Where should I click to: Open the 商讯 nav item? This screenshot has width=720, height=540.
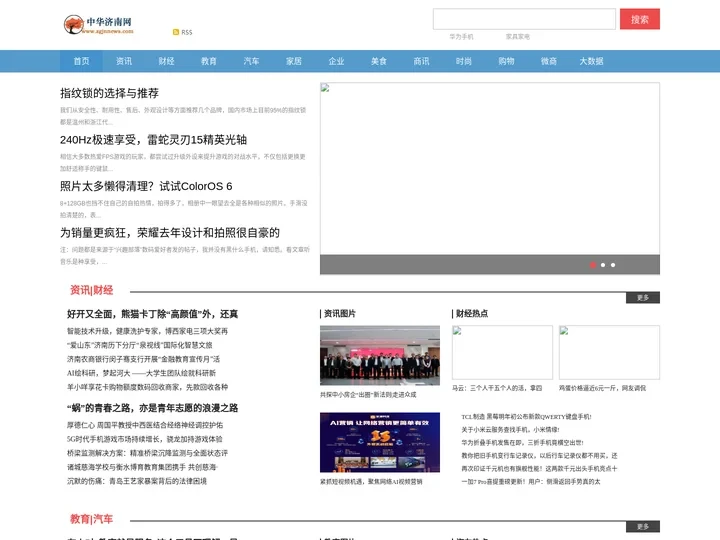[x=421, y=61]
